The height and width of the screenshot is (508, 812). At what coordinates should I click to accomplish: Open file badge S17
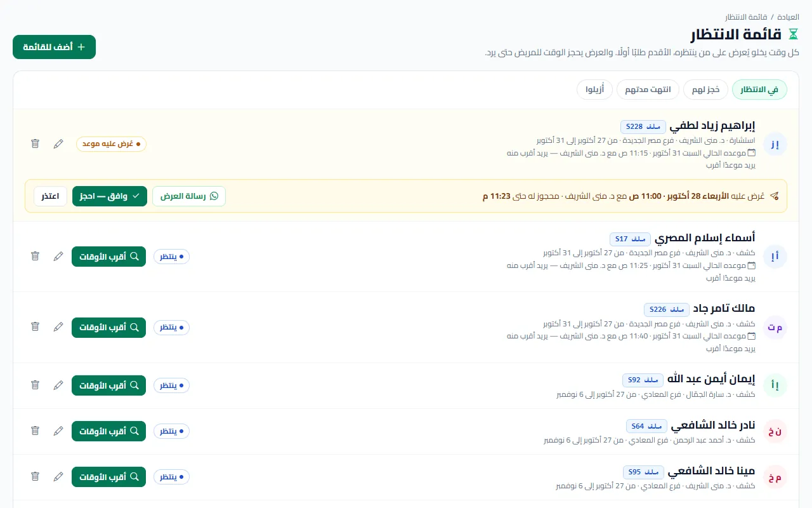[x=630, y=239]
